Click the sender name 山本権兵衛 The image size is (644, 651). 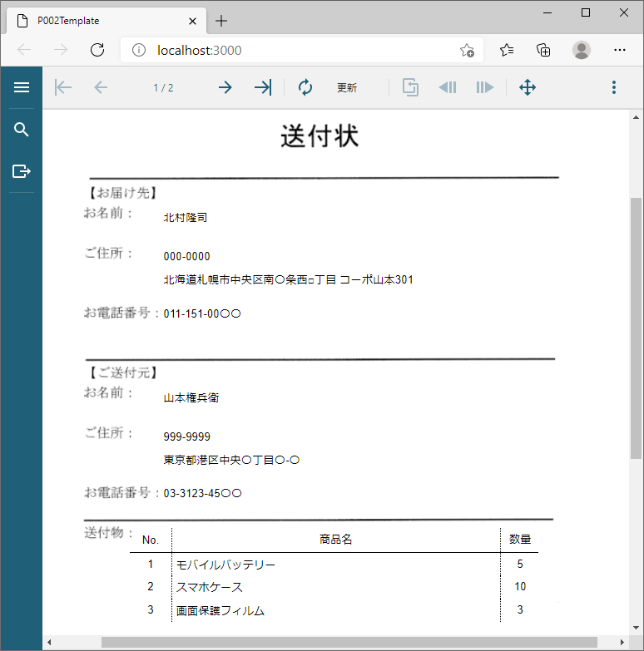pyautogui.click(x=191, y=397)
